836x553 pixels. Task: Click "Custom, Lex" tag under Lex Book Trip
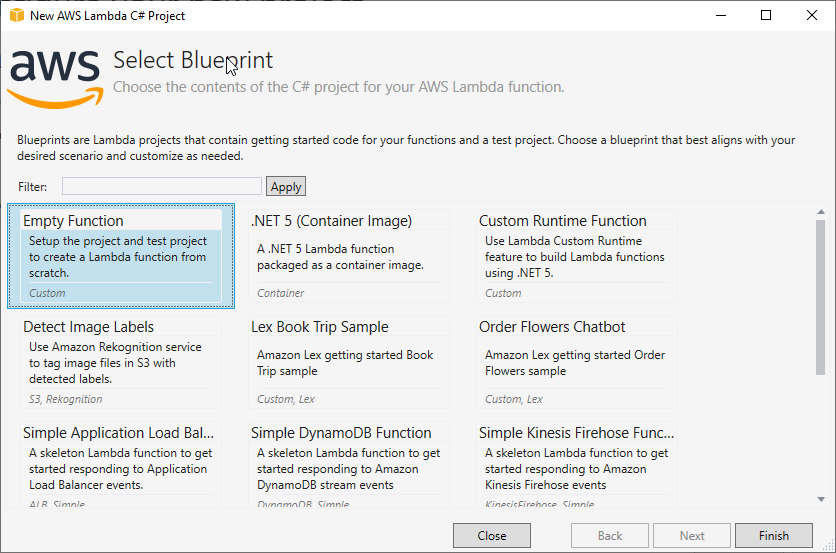pos(286,399)
